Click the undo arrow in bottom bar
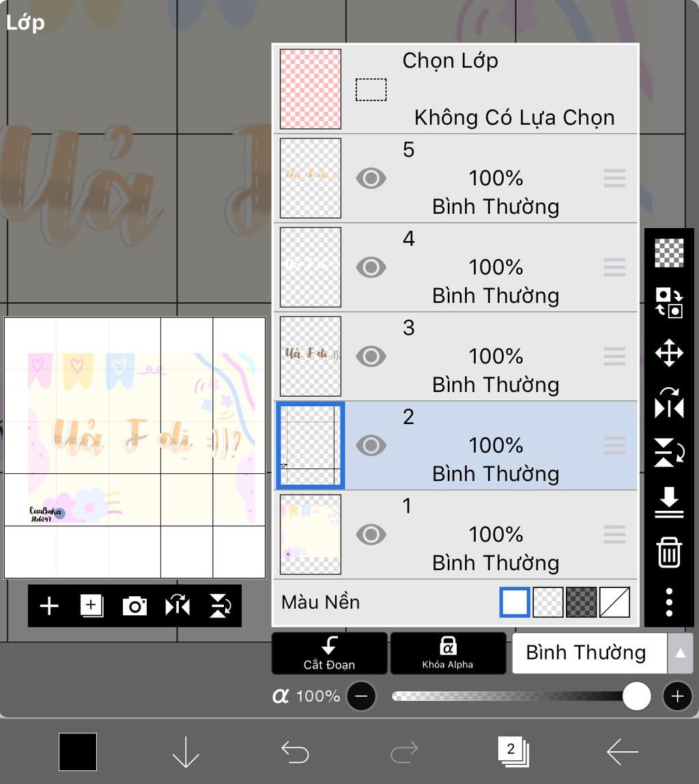The height and width of the screenshot is (784, 699). pos(295,752)
